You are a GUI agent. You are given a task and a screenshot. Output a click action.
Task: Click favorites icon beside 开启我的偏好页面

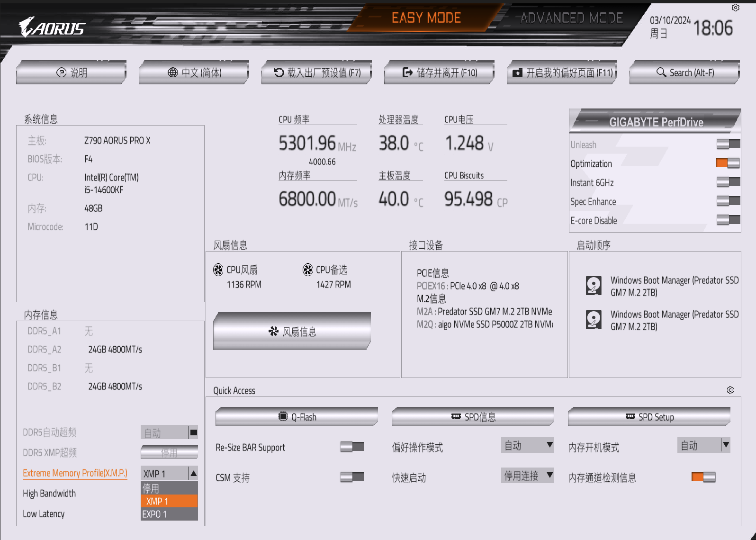click(x=518, y=73)
